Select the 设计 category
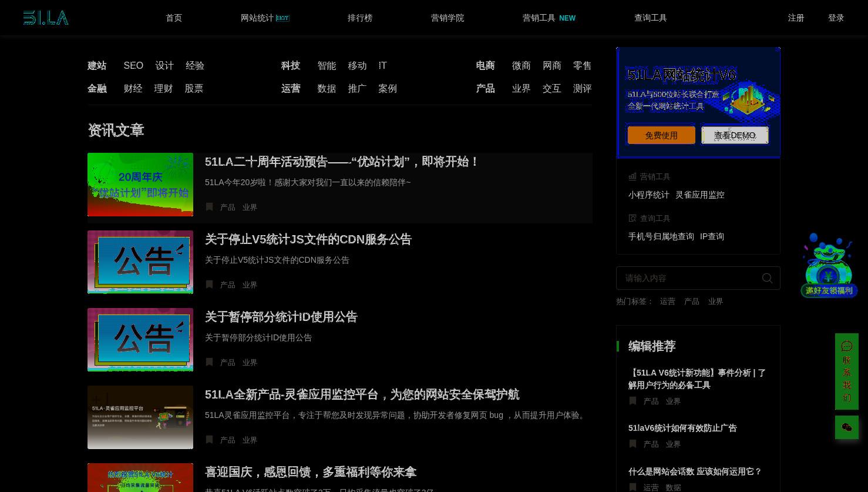Viewport: 868px width, 492px height. 164,66
